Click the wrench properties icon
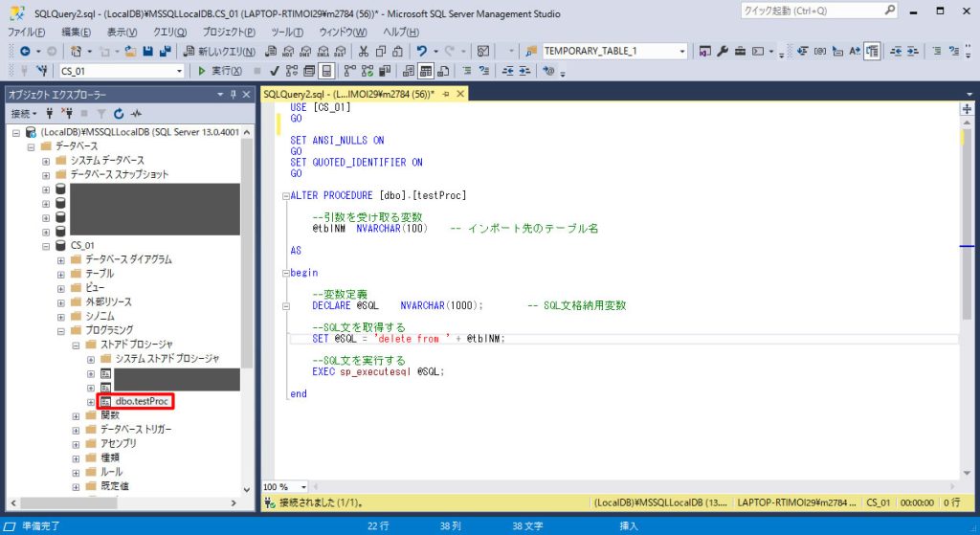This screenshot has height=535, width=980. pos(723,52)
